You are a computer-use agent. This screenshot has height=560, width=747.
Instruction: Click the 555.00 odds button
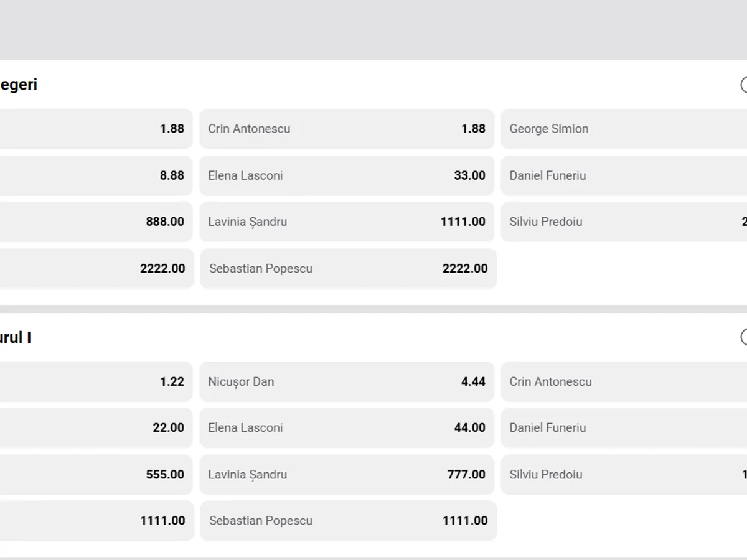tap(93, 474)
